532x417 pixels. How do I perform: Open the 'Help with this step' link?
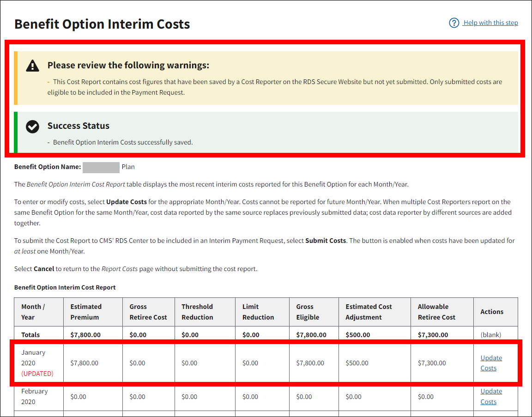coord(490,23)
